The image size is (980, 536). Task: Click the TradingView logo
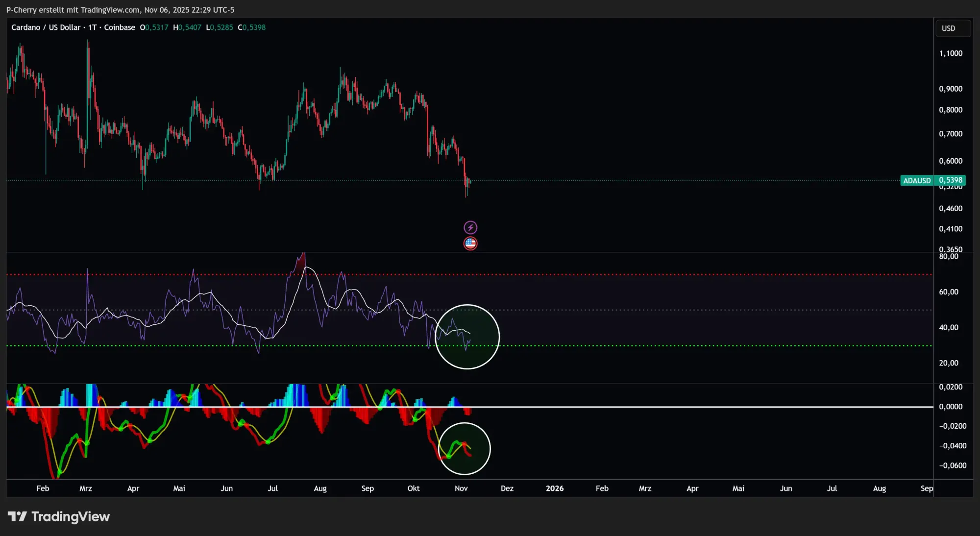[x=59, y=516]
